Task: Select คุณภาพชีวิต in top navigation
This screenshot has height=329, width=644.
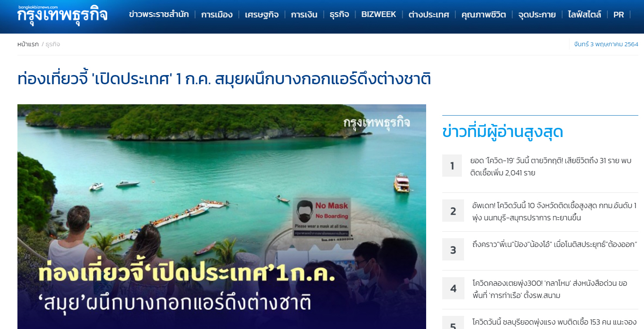Action: tap(484, 14)
